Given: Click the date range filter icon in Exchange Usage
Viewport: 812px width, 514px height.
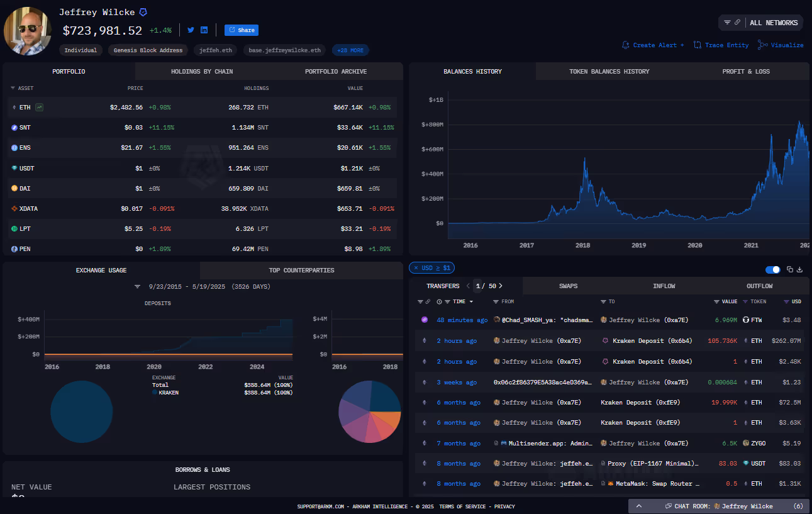Looking at the screenshot, I should 138,287.
